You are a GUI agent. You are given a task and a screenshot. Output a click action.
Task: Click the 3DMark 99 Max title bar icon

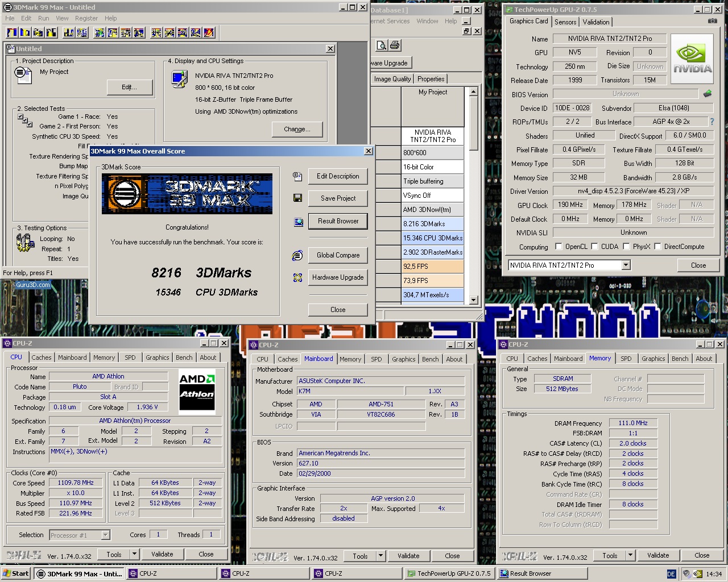8,7
